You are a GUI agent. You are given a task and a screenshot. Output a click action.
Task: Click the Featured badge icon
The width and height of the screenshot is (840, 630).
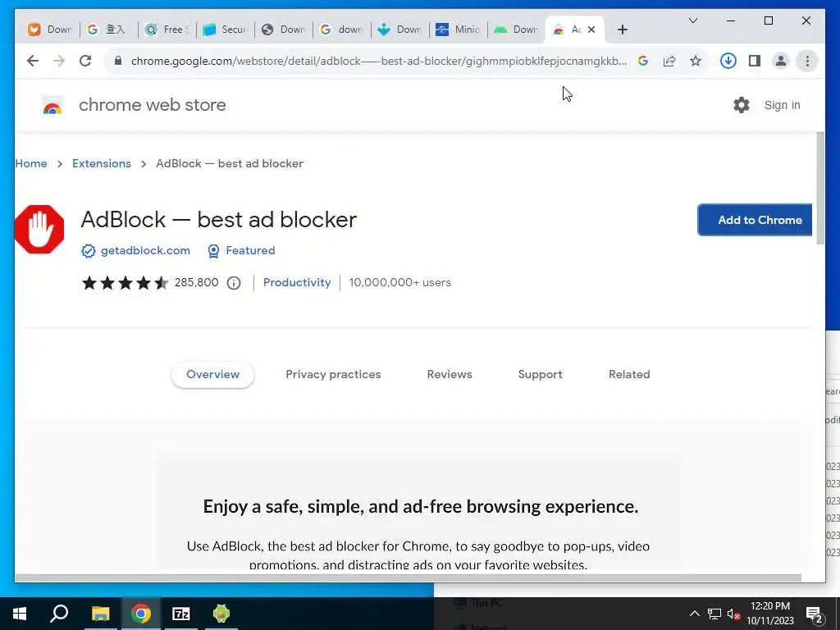213,251
